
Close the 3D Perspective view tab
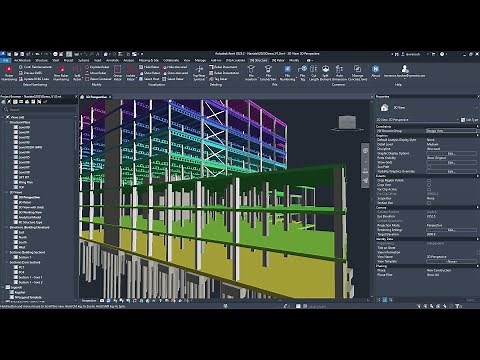pyautogui.click(x=110, y=97)
